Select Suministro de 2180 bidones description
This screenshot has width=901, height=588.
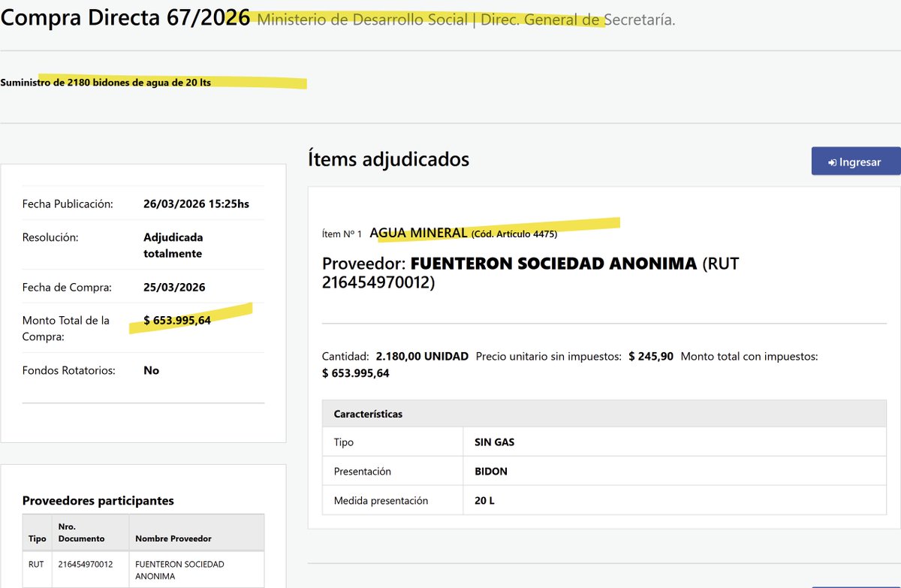coord(106,83)
